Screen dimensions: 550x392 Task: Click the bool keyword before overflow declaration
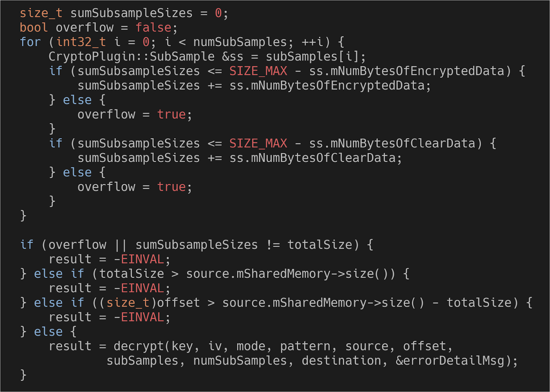point(34,28)
